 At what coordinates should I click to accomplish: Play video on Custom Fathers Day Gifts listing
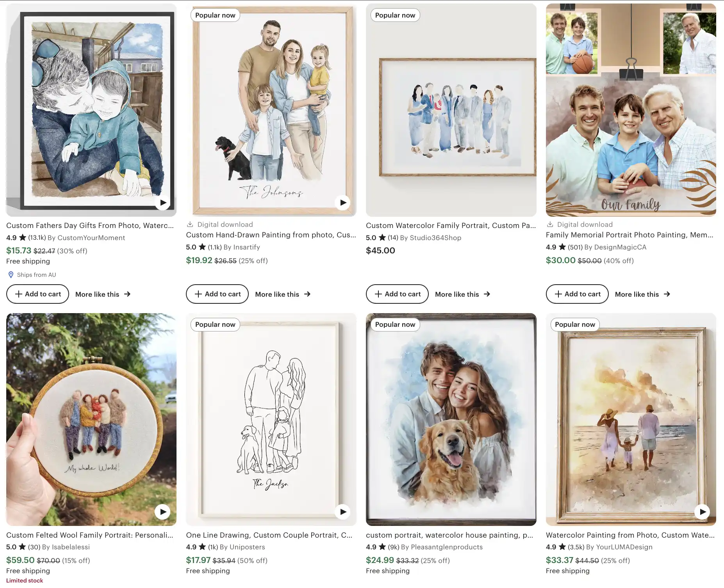[163, 203]
